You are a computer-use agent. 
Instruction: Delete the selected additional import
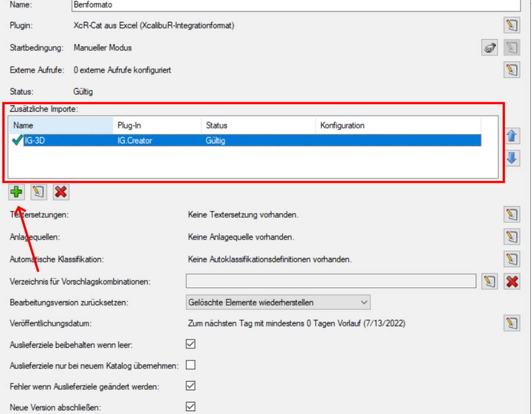(x=61, y=192)
